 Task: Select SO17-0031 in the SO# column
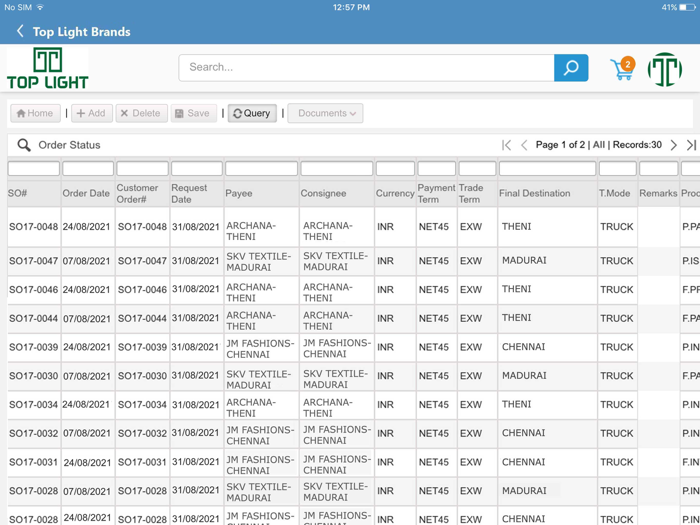pyautogui.click(x=33, y=462)
